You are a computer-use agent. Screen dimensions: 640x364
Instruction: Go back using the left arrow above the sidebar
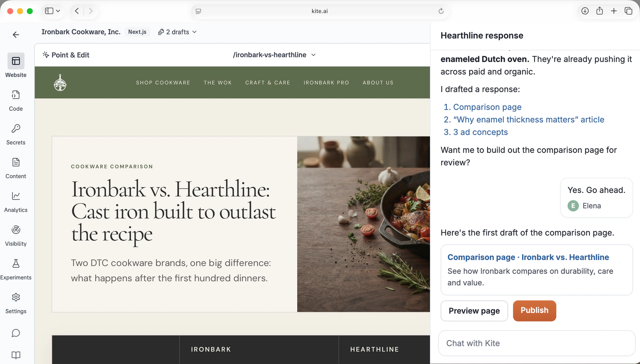(x=16, y=35)
